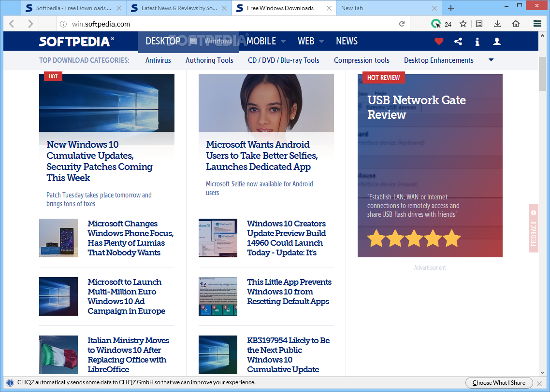The image size is (550, 392).
Task: Click the info "i" icon in Softpedia header
Action: pos(477,42)
